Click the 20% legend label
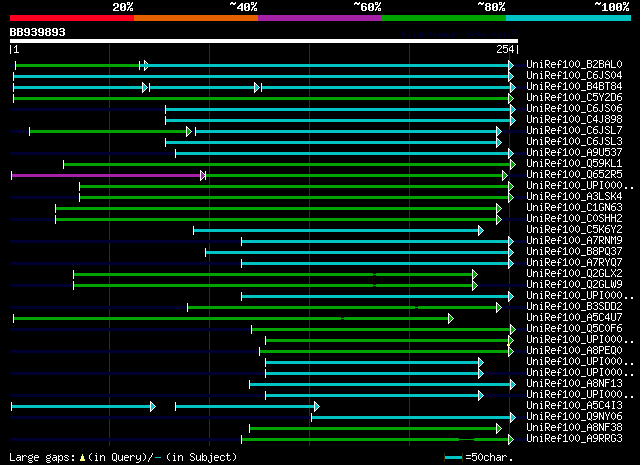 tap(123, 7)
